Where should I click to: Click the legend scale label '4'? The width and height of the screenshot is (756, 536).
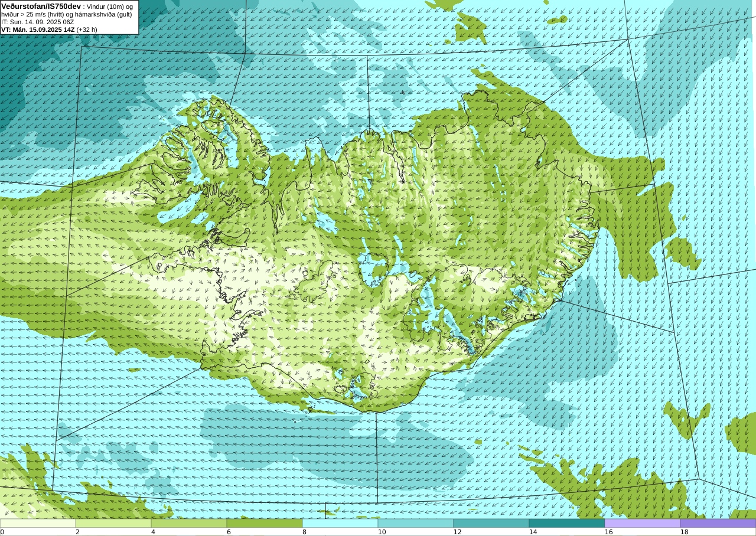click(153, 532)
